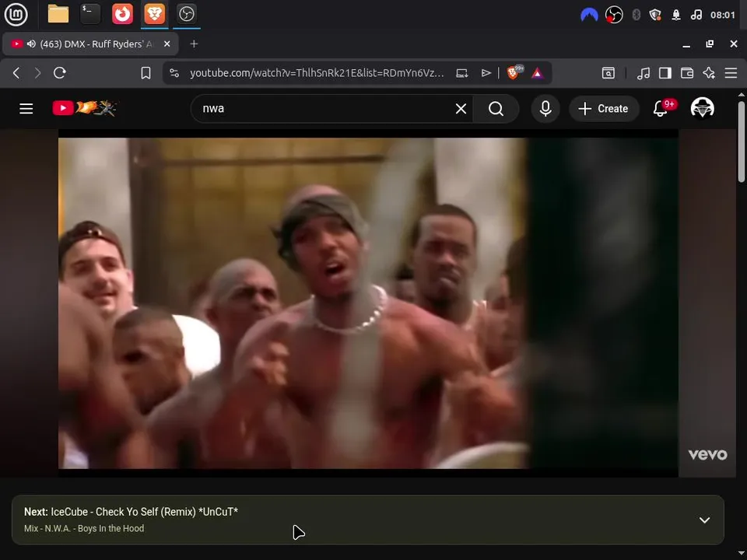Click the page vertical scrollbar thumb

coord(742,141)
